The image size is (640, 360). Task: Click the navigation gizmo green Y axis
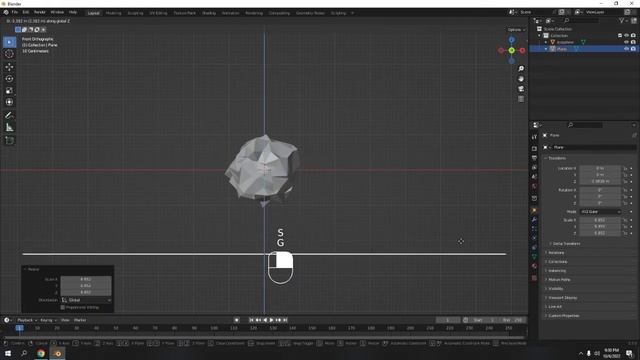[511, 50]
